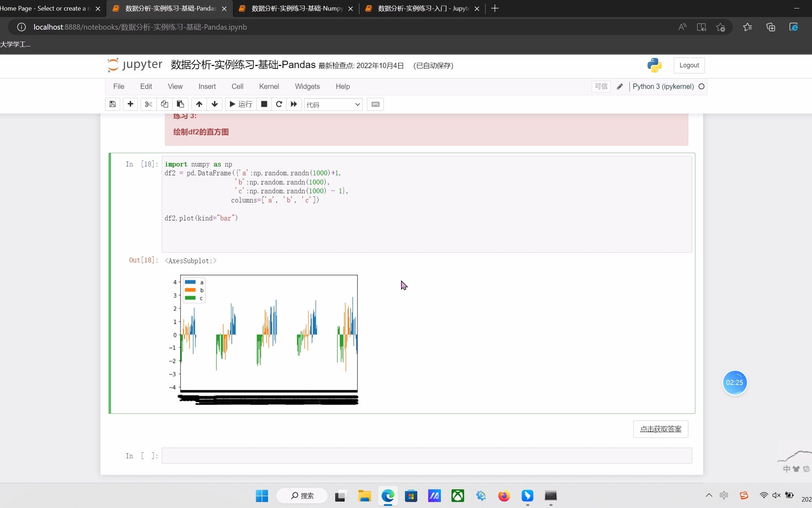Interrupt the kernel with stop icon
The width and height of the screenshot is (812, 508).
[x=264, y=104]
